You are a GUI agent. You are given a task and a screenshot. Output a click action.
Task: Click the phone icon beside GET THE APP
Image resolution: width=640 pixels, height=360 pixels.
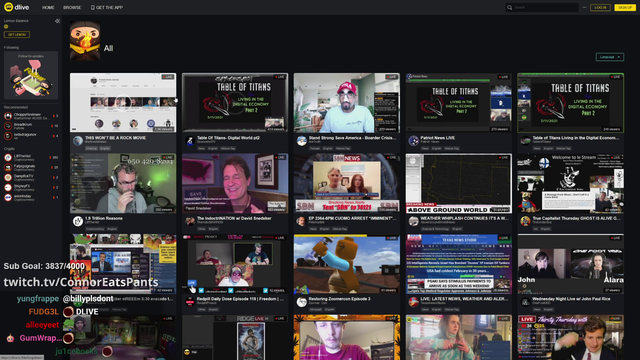(92, 7)
